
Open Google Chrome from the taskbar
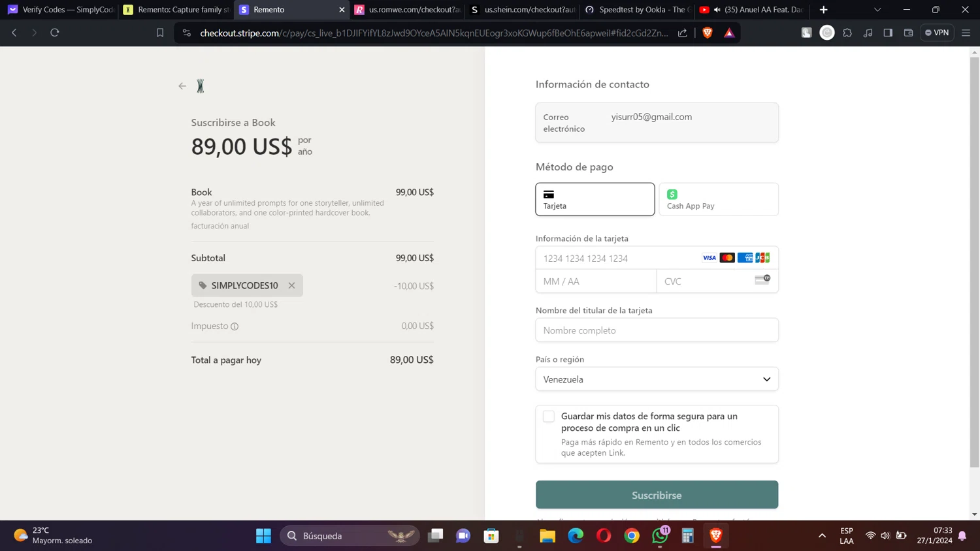(x=632, y=536)
